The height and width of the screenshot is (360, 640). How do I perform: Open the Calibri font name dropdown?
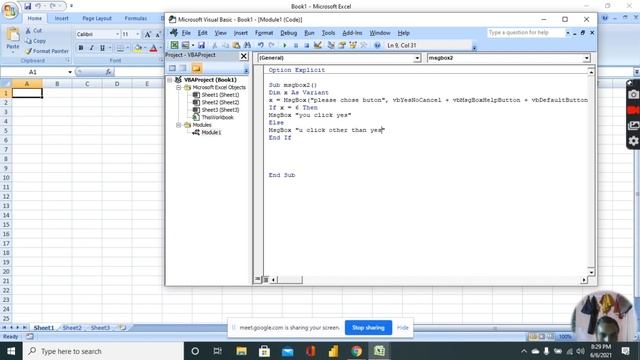coord(118,34)
